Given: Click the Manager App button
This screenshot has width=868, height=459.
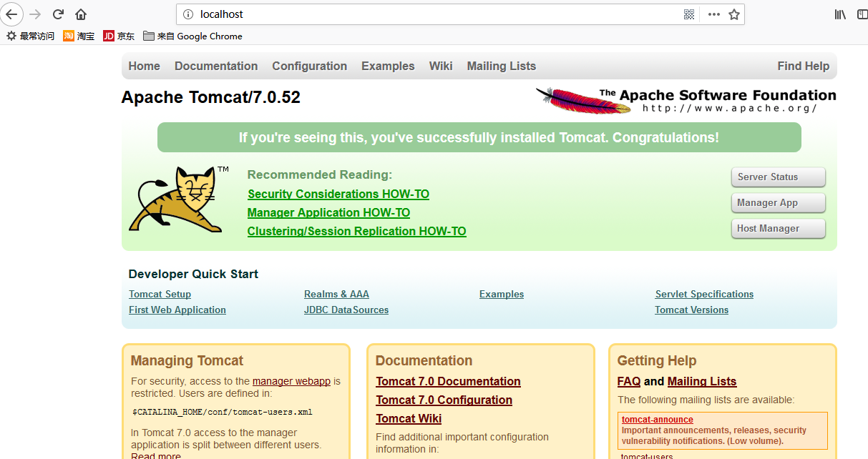Looking at the screenshot, I should [779, 202].
